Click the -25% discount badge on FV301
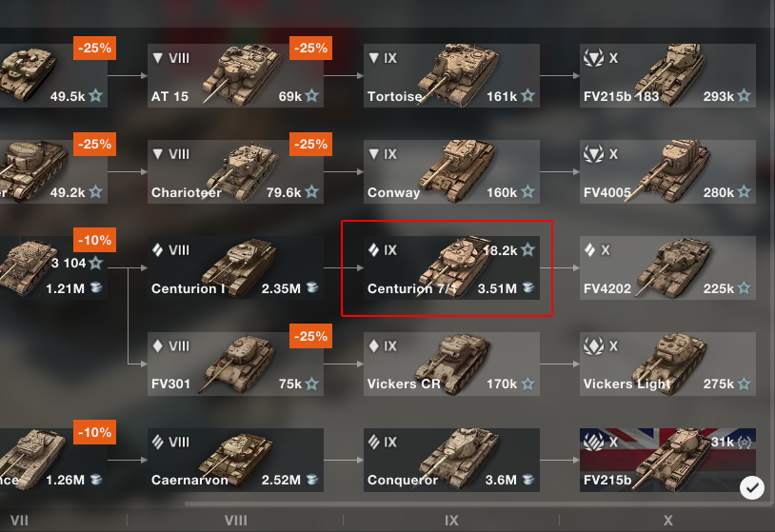Viewport: 775px width, 532px height. 309,336
